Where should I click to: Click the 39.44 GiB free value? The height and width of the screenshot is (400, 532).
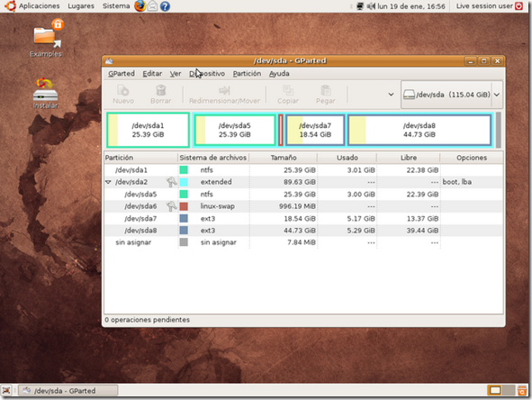click(422, 231)
